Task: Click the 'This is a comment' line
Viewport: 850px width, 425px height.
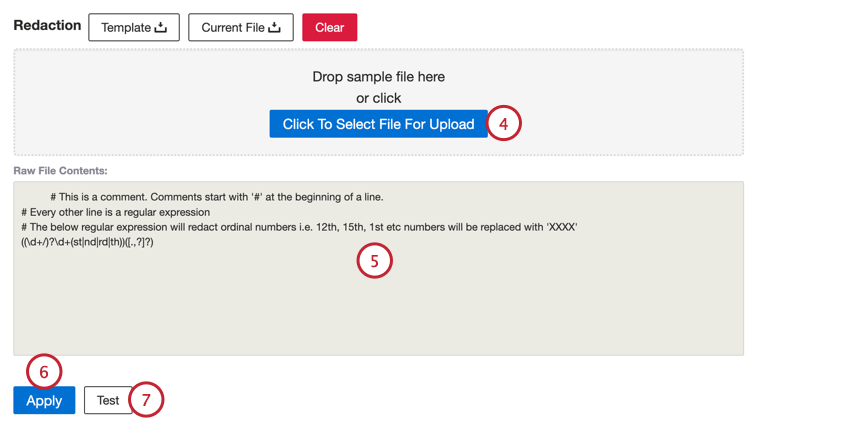Action: tap(216, 197)
